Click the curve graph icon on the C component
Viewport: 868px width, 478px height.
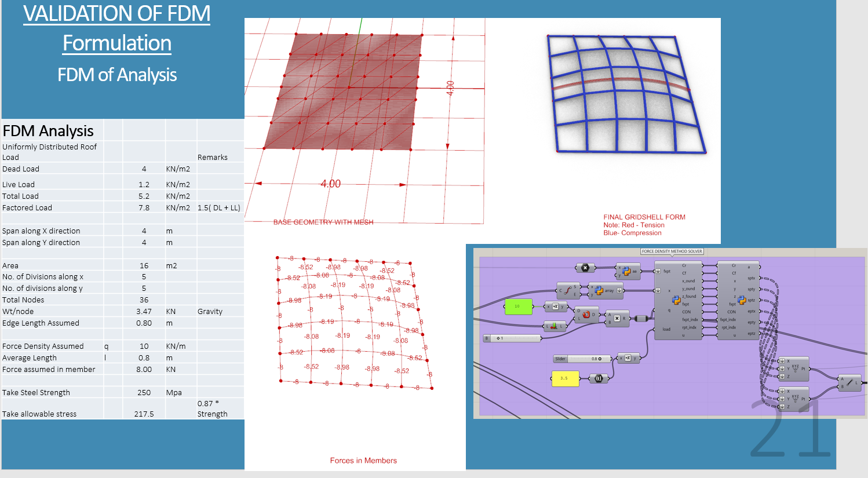click(567, 290)
